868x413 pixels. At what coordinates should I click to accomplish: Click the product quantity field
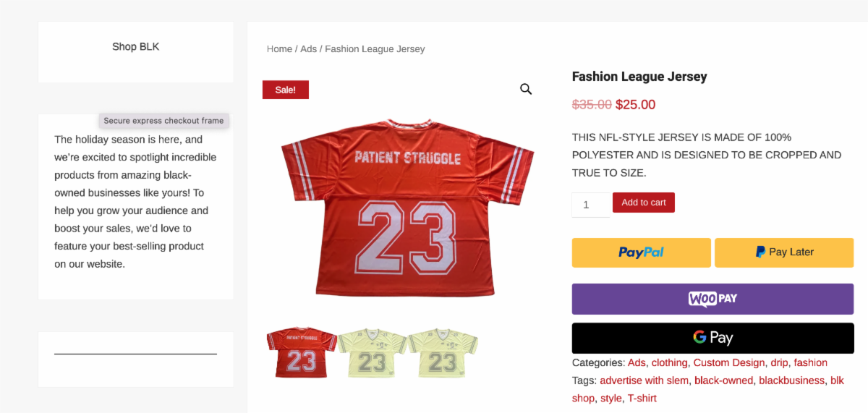pos(590,205)
